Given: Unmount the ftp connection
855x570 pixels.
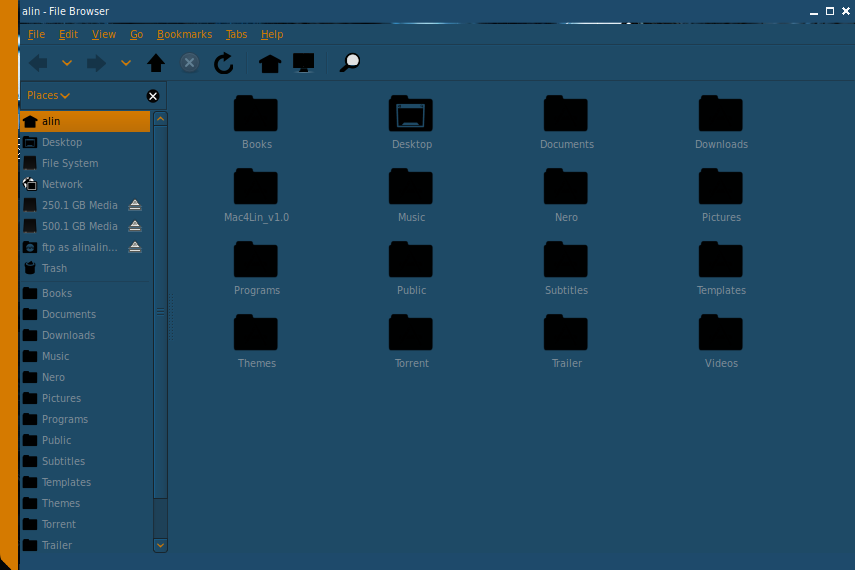Looking at the screenshot, I should pyautogui.click(x=135, y=247).
